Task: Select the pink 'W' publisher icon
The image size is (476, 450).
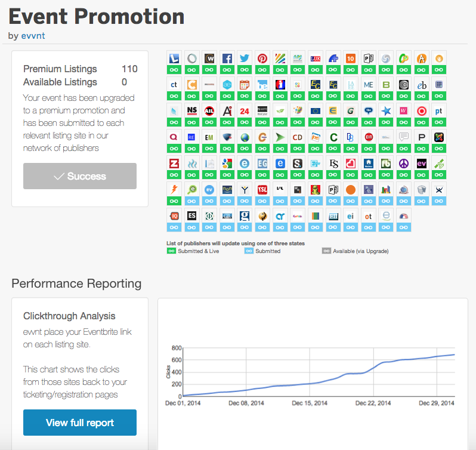Action: pos(403,111)
